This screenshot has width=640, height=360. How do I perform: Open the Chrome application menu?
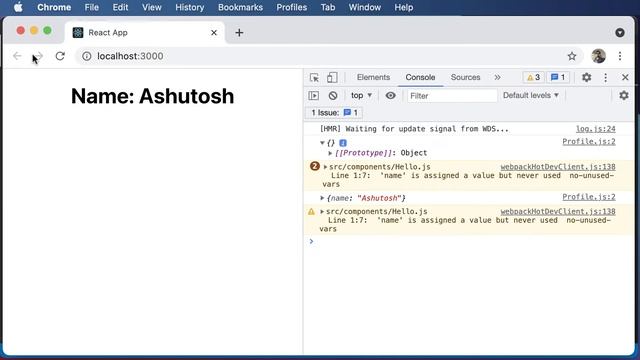(x=54, y=7)
